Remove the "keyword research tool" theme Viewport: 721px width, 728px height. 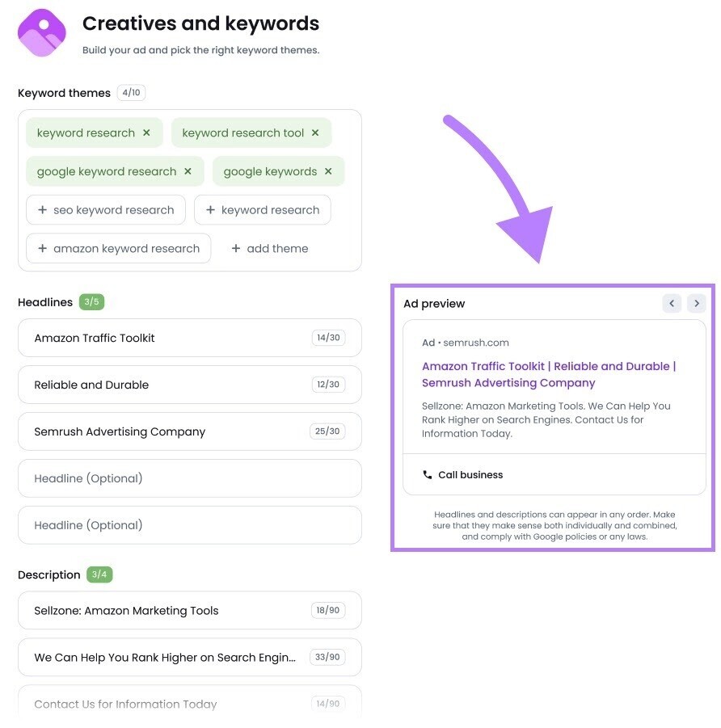click(315, 133)
